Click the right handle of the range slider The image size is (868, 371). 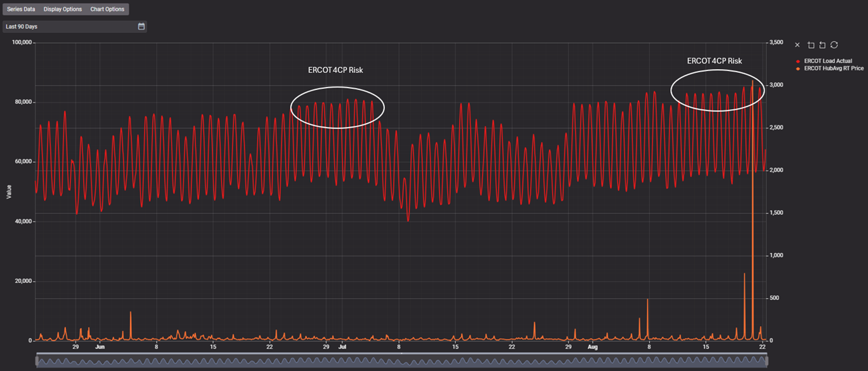click(x=767, y=361)
